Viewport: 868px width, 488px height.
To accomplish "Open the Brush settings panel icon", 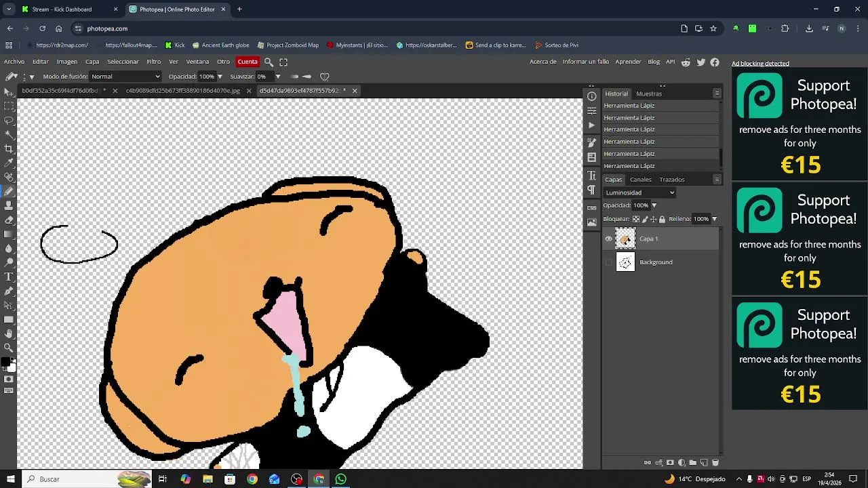I will [x=592, y=142].
